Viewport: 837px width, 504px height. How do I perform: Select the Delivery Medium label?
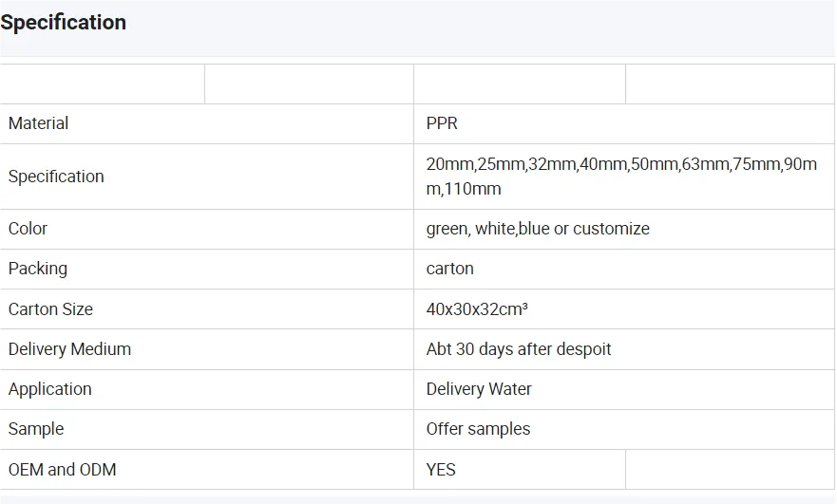click(69, 349)
